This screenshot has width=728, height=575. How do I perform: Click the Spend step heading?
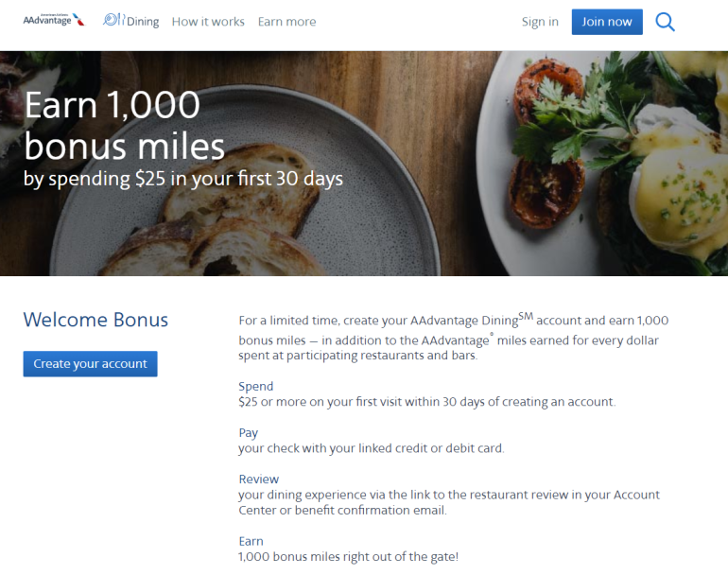(255, 386)
